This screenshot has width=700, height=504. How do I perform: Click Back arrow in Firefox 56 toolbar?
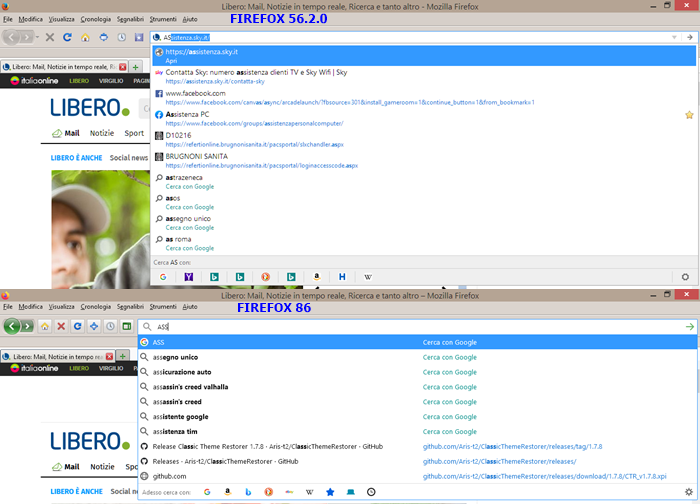click(11, 37)
